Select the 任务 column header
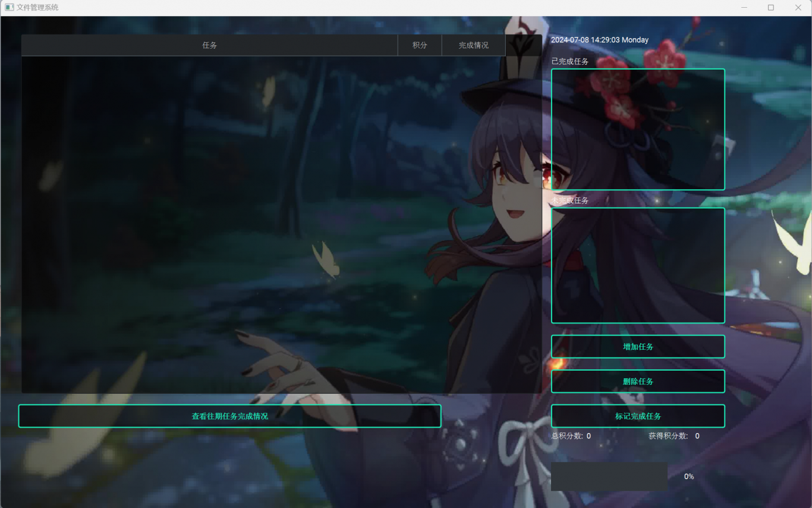The width and height of the screenshot is (812, 508). click(209, 45)
